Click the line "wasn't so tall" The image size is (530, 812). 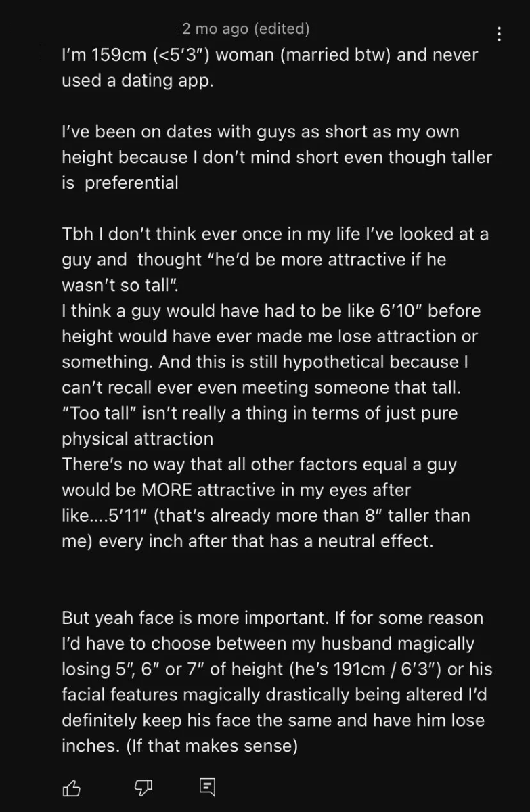point(120,285)
